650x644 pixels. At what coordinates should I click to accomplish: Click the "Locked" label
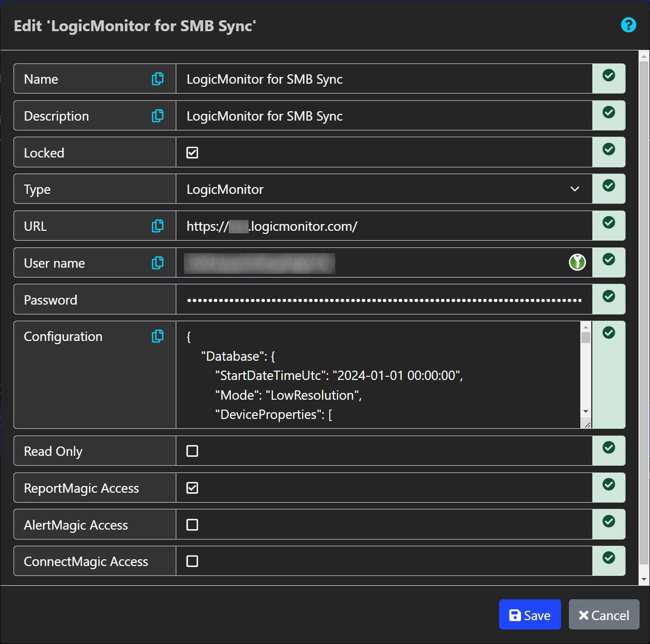[44, 153]
